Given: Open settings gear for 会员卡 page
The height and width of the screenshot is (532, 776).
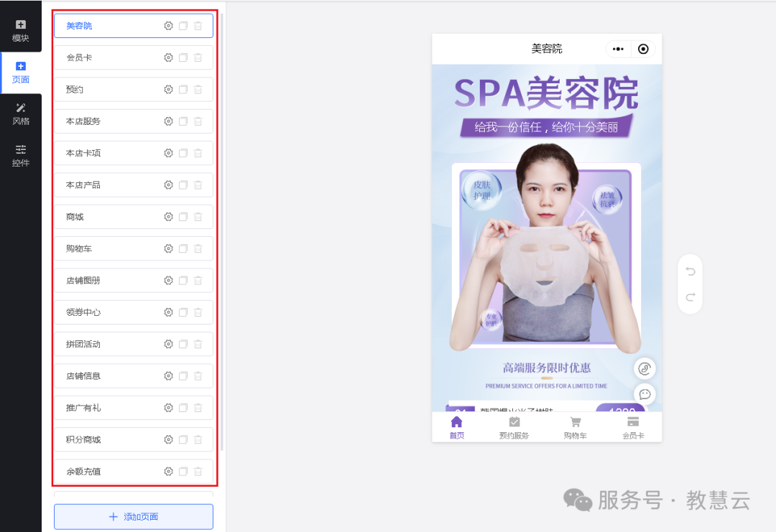Looking at the screenshot, I should click(x=168, y=57).
